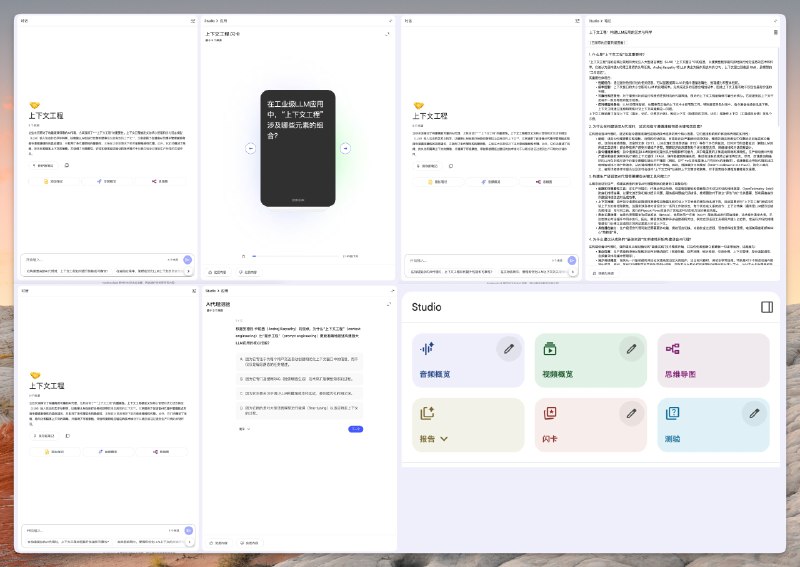Viewport: 800px width, 567px height.
Task: Click pencil icon on the 测验 card
Action: (754, 413)
